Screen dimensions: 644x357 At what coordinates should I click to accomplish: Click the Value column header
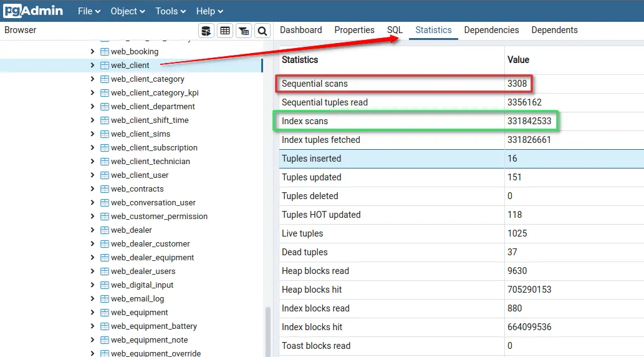(518, 60)
